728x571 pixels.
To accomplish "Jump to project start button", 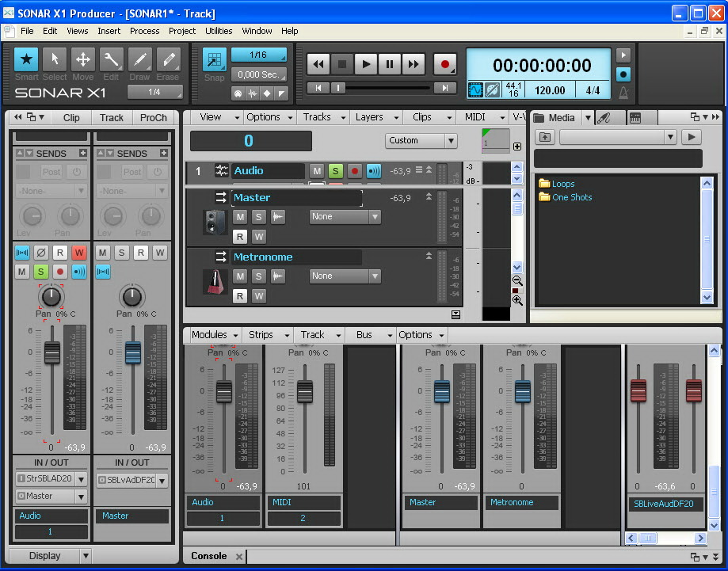I will [x=318, y=88].
